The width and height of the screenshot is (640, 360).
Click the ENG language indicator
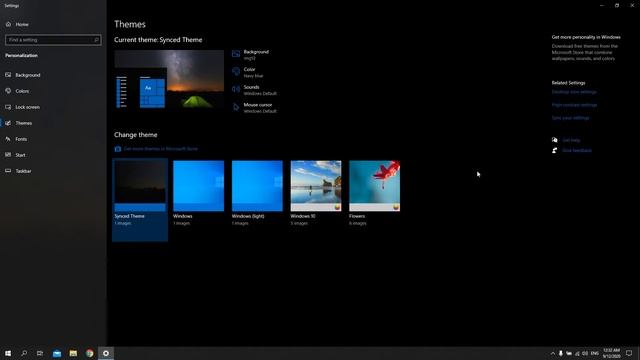click(x=595, y=353)
